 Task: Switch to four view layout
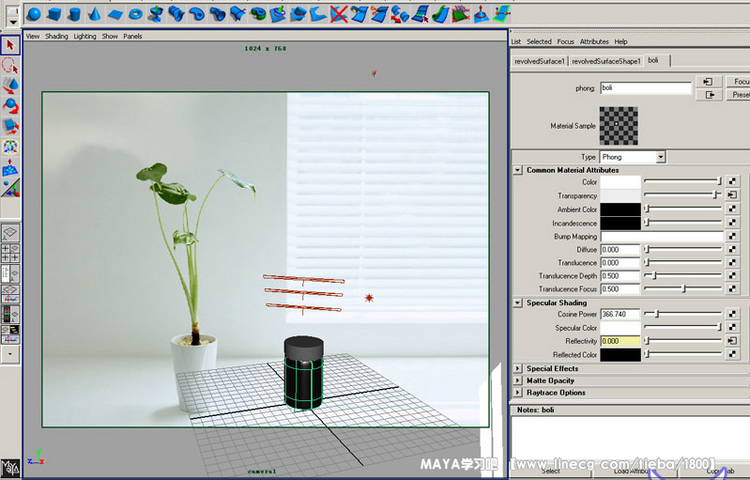tap(10, 253)
